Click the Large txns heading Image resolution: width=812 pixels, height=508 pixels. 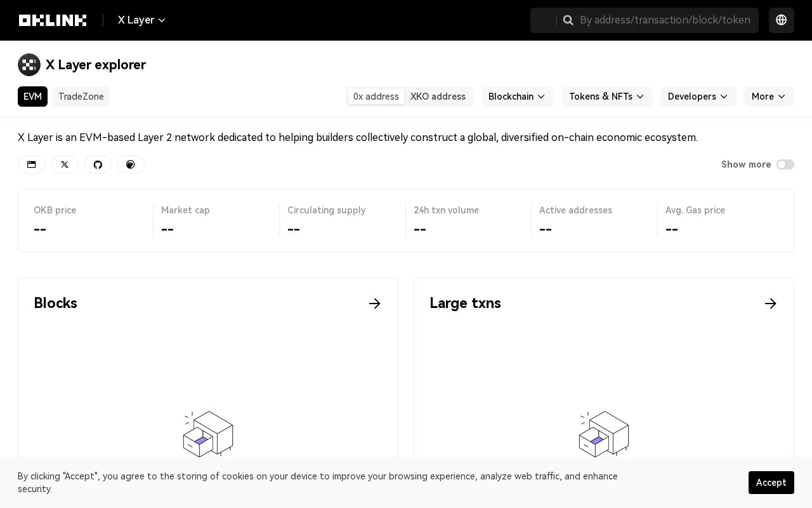(465, 303)
